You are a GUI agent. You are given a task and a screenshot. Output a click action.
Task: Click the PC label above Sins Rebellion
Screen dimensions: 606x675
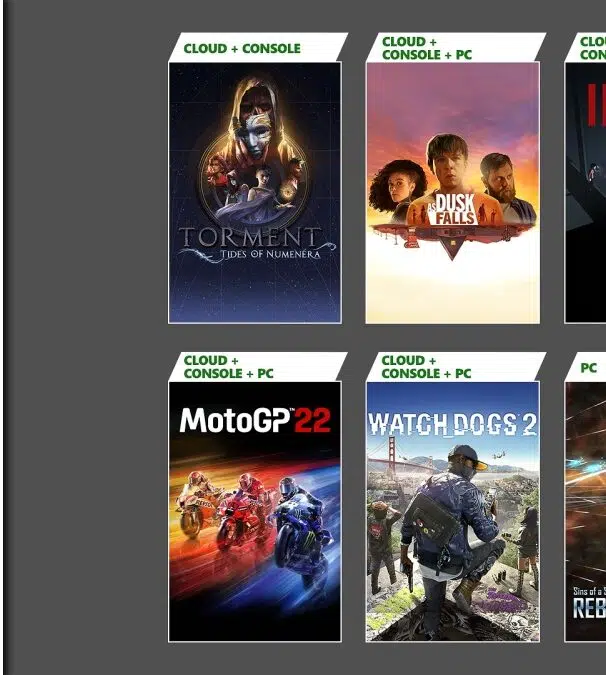588,368
